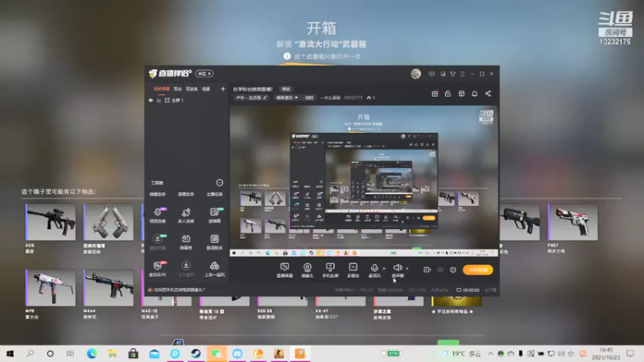Edit the 户外·生活秀 category tag
The image size is (644, 362).
tap(251, 97)
